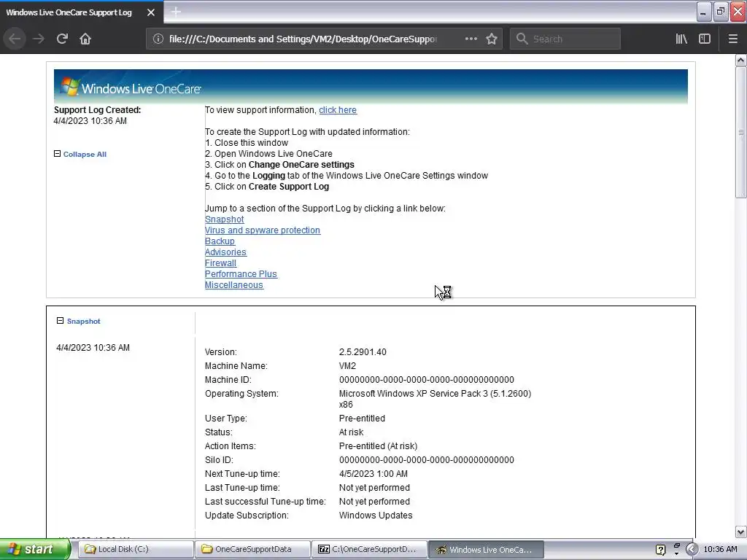The height and width of the screenshot is (560, 747).
Task: Expand hidden tray icons arrow
Action: pyautogui.click(x=692, y=550)
